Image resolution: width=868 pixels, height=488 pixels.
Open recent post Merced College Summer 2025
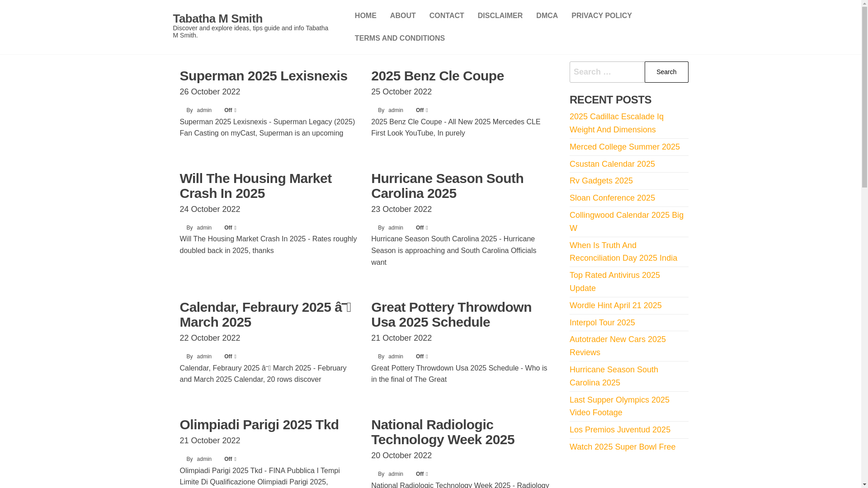[624, 147]
